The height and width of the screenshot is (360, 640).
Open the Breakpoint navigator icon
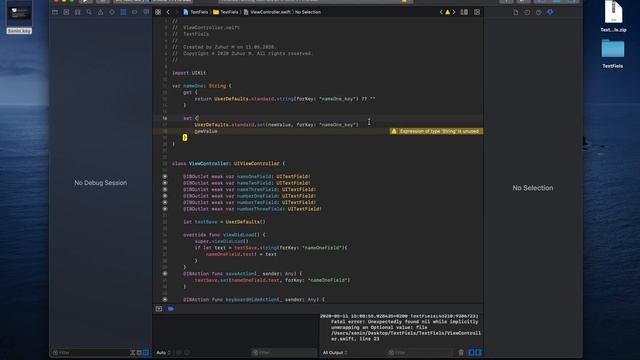point(135,12)
